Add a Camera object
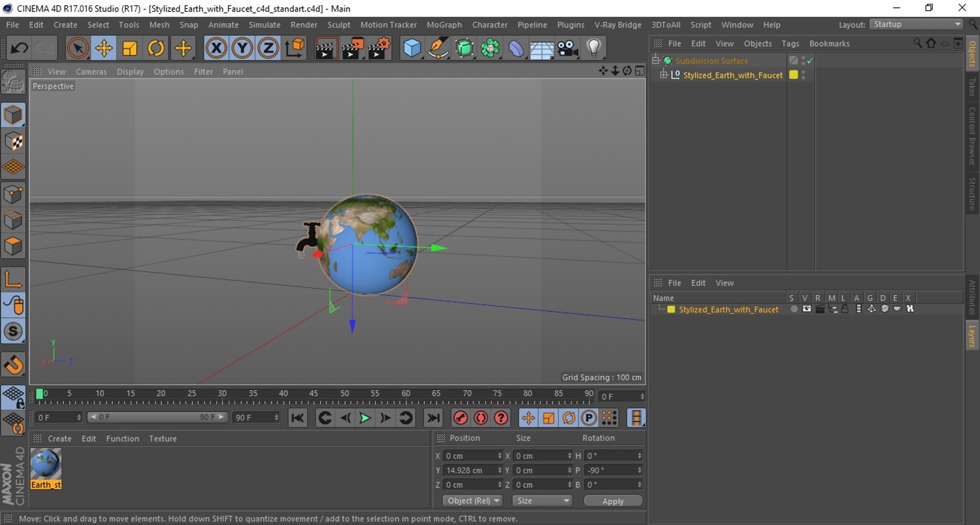 [568, 49]
